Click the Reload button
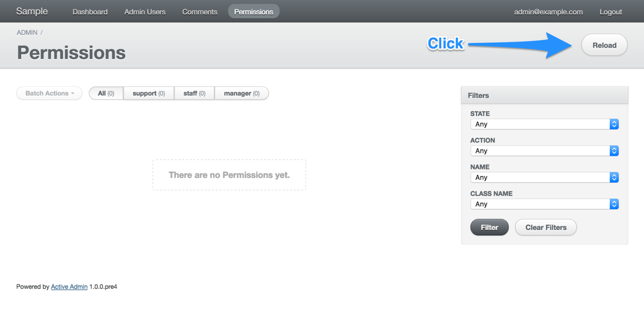Image resolution: width=644 pixels, height=315 pixels. (604, 45)
